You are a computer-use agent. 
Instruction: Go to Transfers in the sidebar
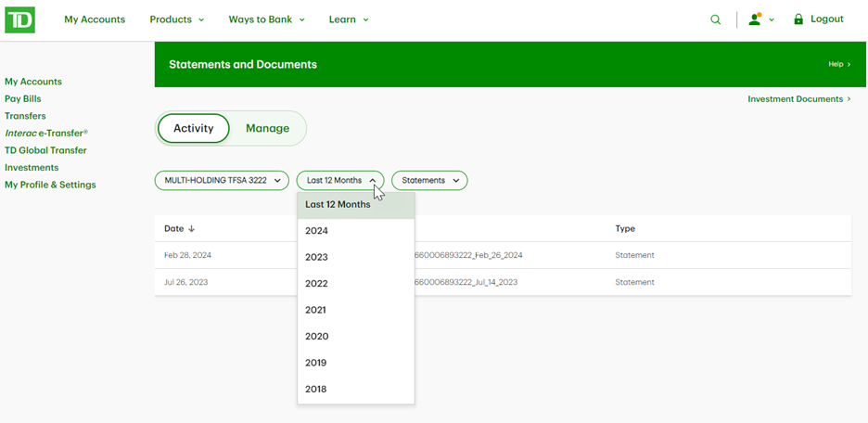tap(25, 116)
